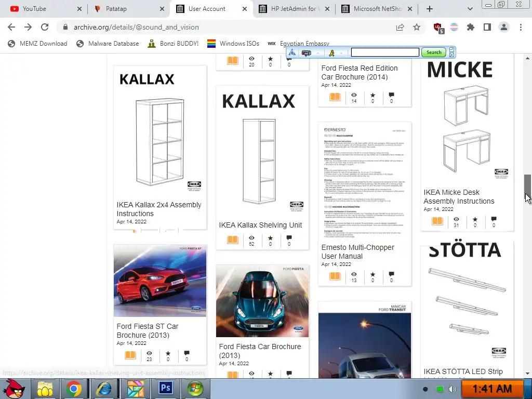This screenshot has height=399, width=532.
Task: Click the address bar URL field
Action: [x=224, y=27]
